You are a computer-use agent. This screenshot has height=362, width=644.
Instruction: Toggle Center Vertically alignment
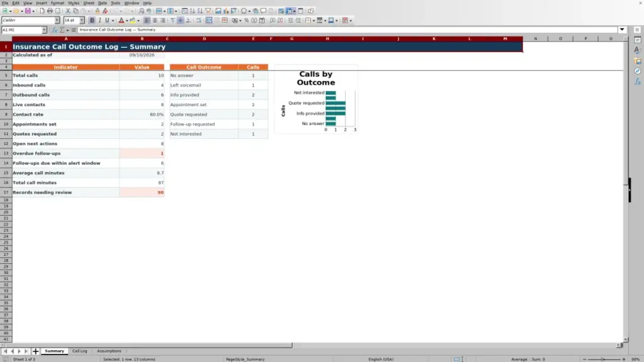[x=180, y=21]
